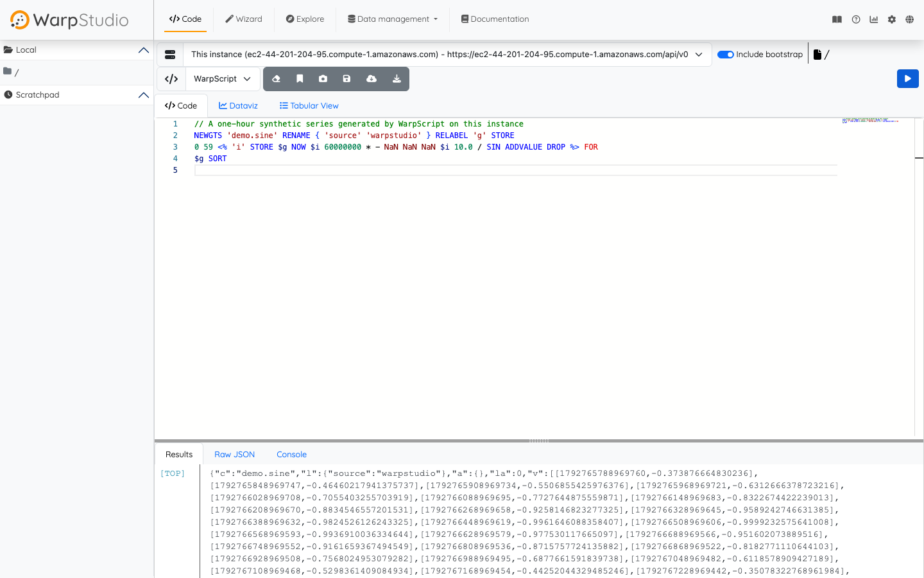Click the code brackets icon beside WarpScript

click(x=171, y=79)
